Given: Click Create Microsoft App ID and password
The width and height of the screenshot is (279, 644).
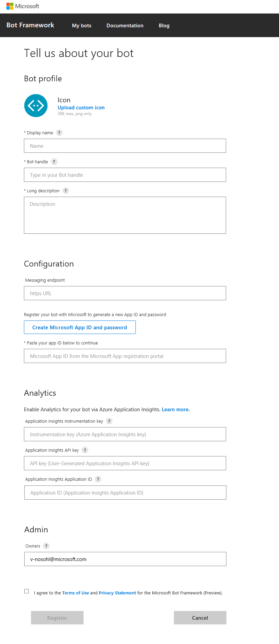Looking at the screenshot, I should (80, 327).
